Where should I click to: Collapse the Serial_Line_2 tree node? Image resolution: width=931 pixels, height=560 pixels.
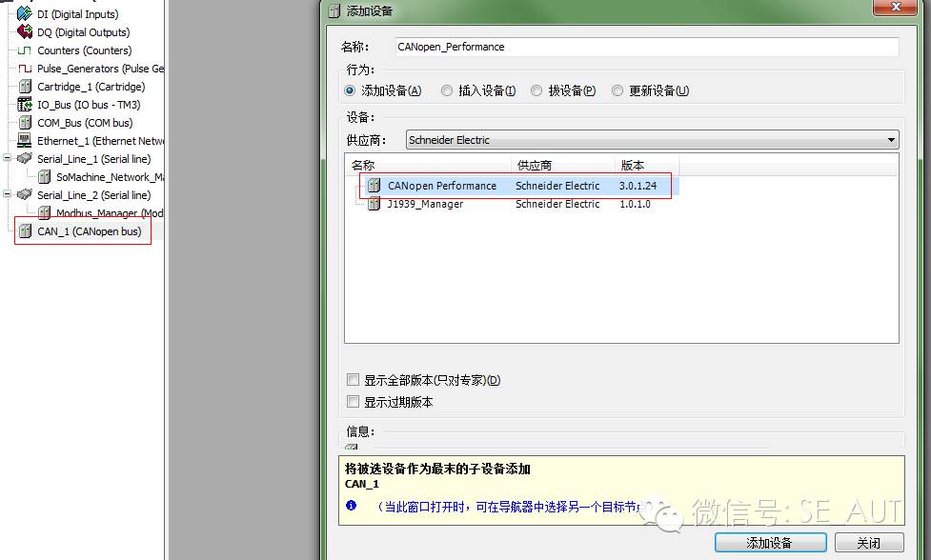(7, 194)
